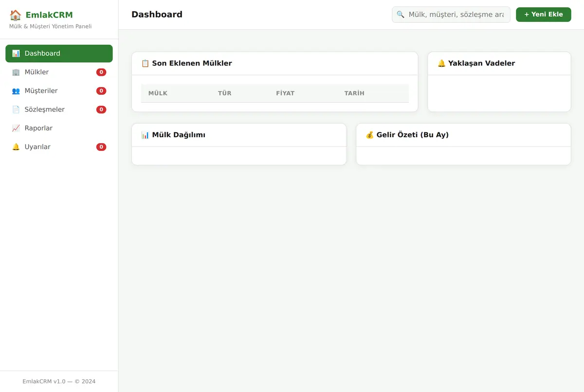Screen dimensions: 584x392
Task: Click the MÜLK column header
Action: [158, 93]
